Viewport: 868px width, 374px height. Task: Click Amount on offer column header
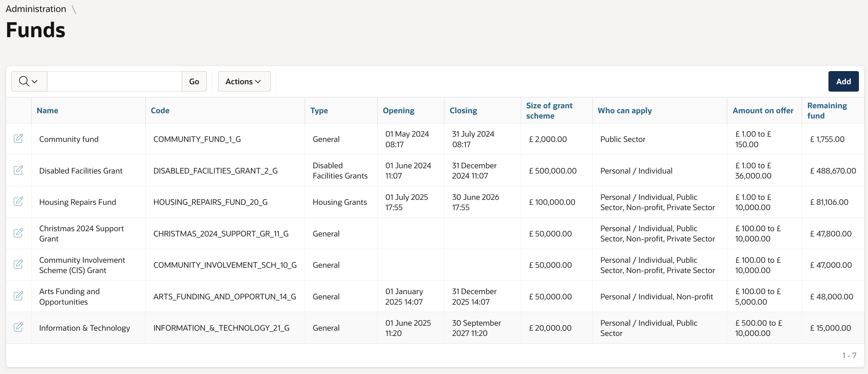[763, 110]
